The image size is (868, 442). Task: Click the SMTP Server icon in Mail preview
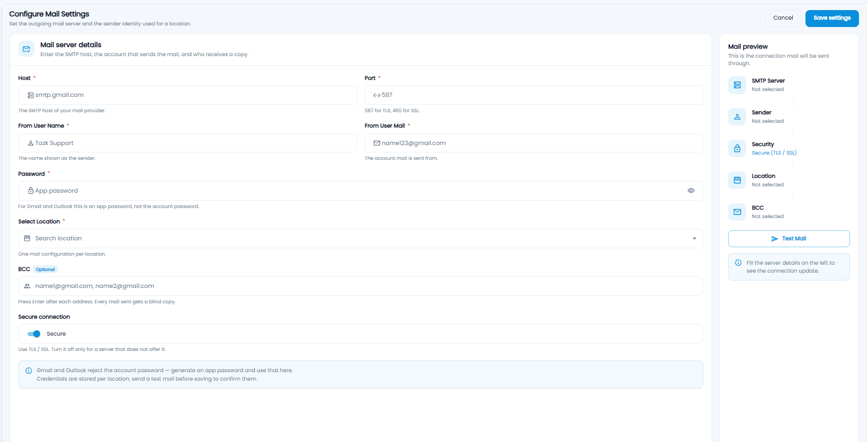(737, 85)
